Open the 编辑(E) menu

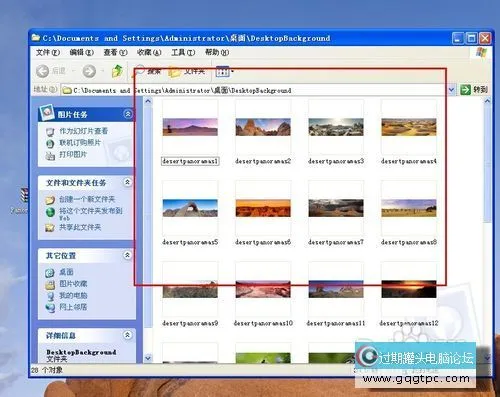(82, 52)
